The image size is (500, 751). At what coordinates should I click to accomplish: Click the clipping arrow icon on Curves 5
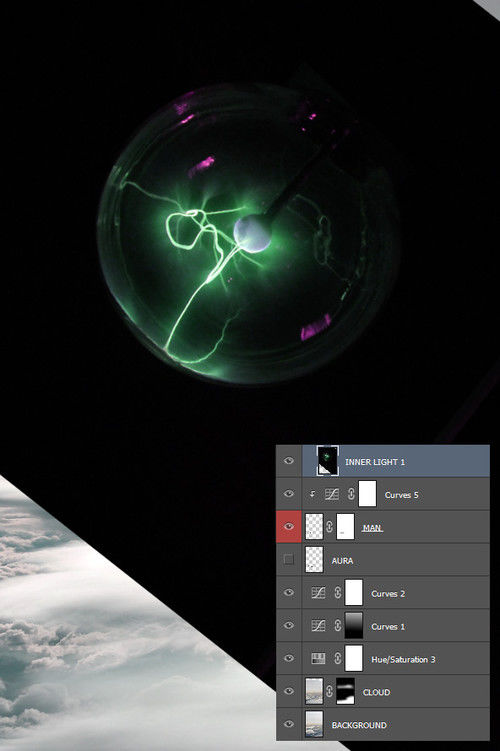pos(312,494)
